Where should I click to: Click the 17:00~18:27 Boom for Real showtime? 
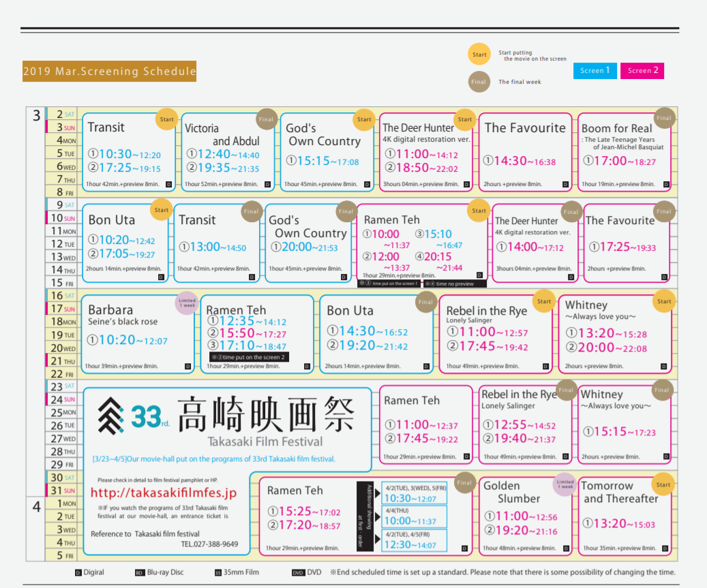619,161
